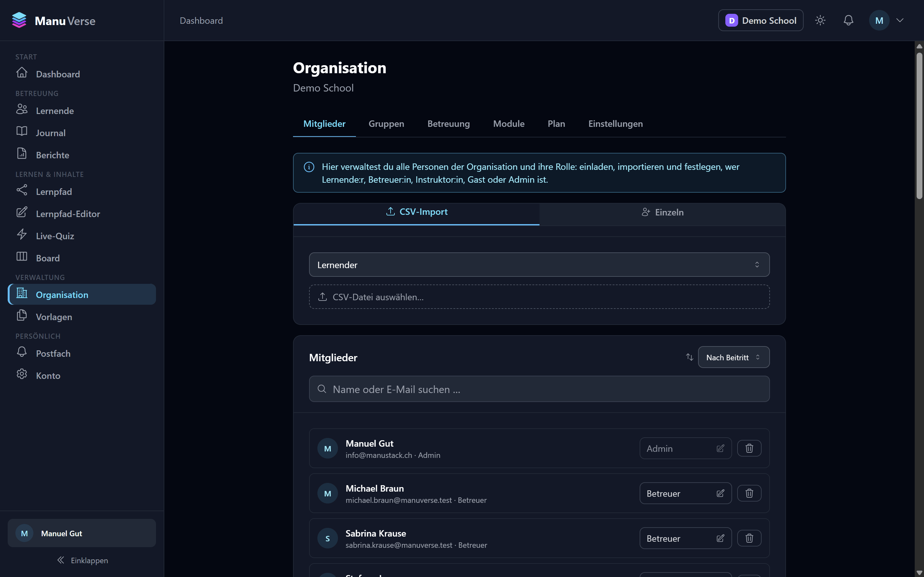The width and height of the screenshot is (924, 577).
Task: Click the scroll down arrow
Action: (x=919, y=573)
